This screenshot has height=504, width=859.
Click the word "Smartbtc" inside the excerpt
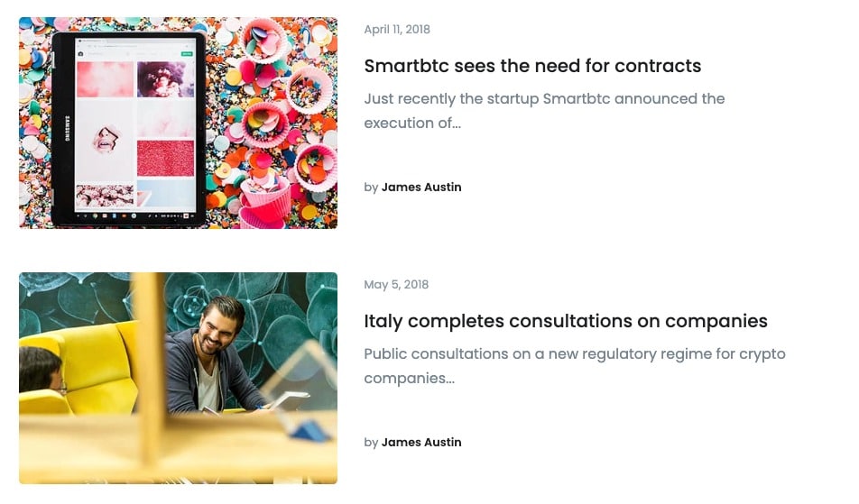click(x=577, y=99)
